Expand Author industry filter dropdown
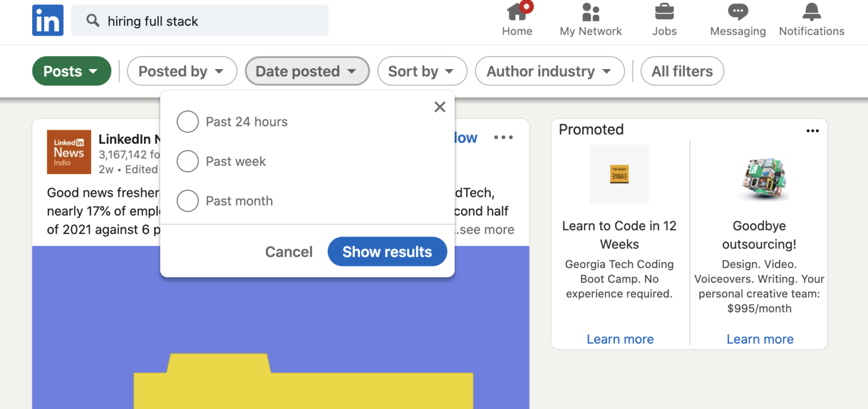Viewport: 868px width, 409px height. click(549, 71)
